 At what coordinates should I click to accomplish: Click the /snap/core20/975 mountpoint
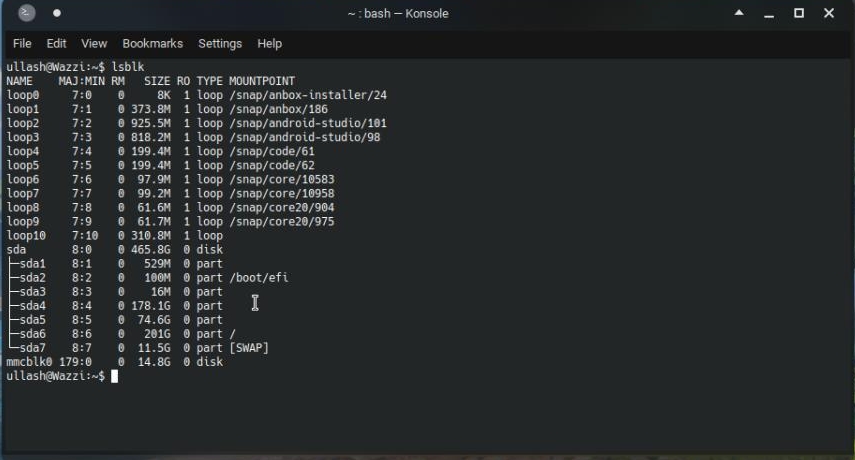(x=282, y=222)
